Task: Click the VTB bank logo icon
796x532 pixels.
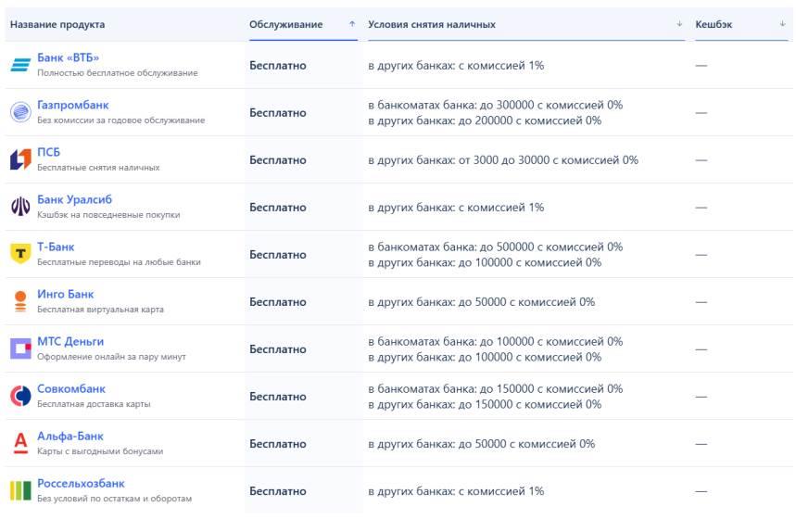Action: (x=20, y=65)
